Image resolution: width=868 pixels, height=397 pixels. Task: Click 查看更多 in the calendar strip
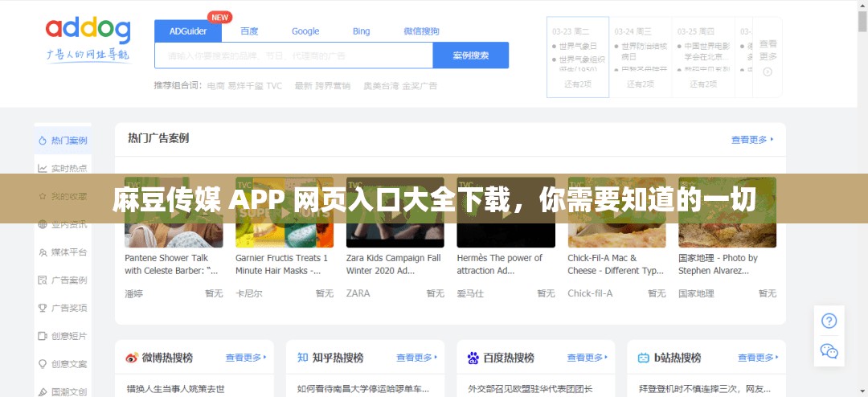(768, 50)
